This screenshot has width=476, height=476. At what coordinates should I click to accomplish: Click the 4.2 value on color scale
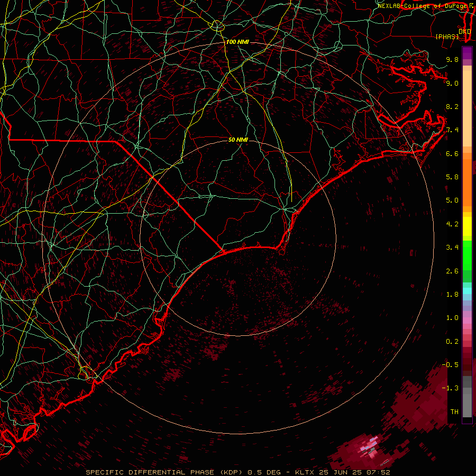point(452,224)
